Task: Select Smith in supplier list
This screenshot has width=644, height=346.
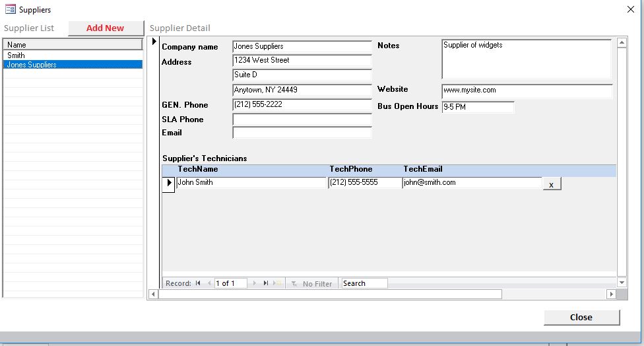Action: click(x=73, y=55)
